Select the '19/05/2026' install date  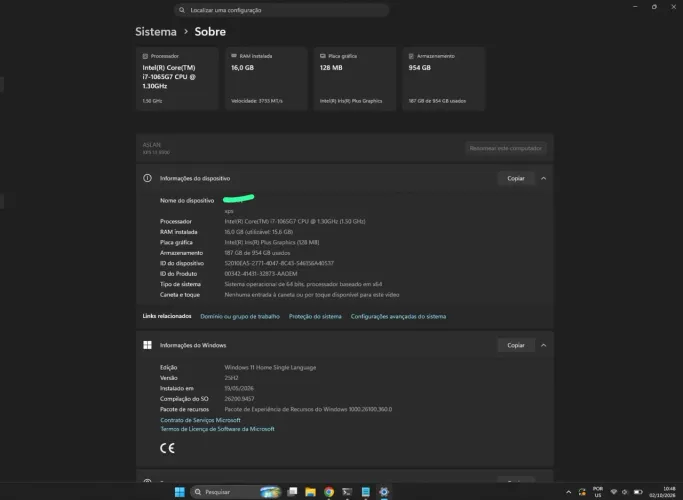click(239, 389)
